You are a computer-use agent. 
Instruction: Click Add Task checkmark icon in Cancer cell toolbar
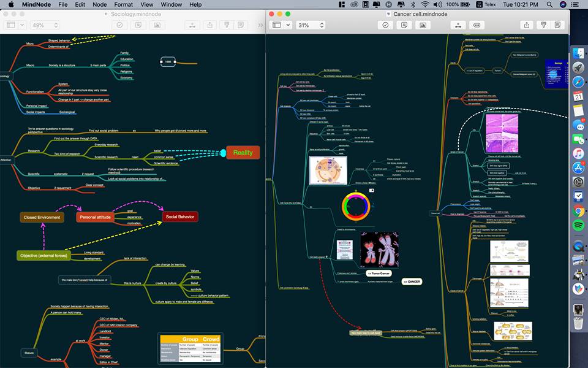(x=385, y=25)
